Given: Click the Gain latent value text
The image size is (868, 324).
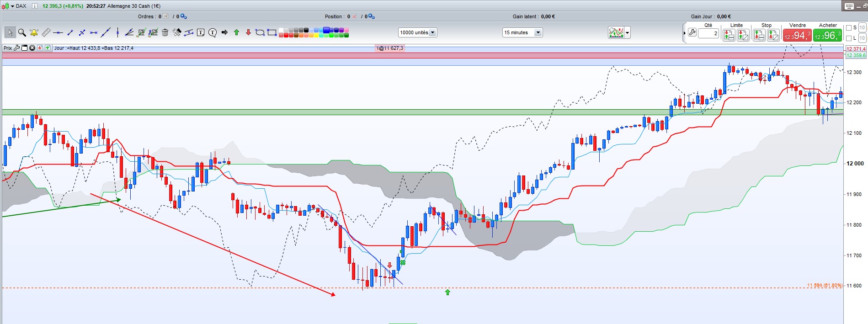Looking at the screenshot, I should pos(548,16).
